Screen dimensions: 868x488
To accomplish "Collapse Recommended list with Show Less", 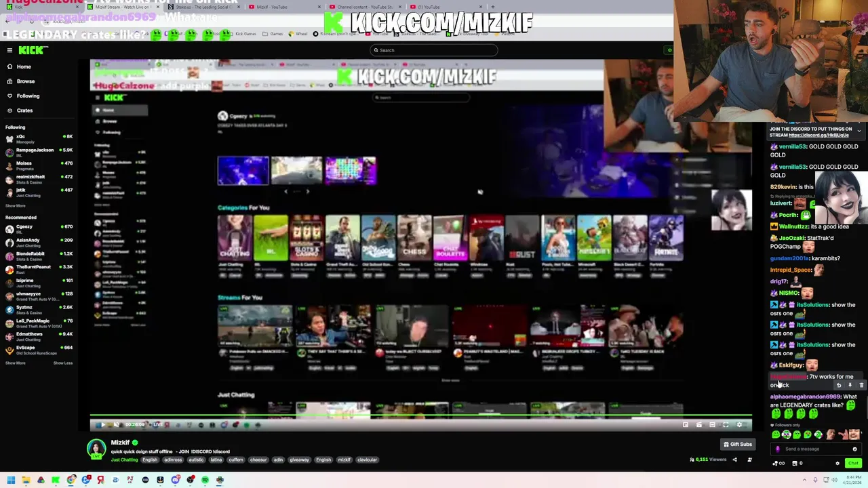I will tap(63, 363).
